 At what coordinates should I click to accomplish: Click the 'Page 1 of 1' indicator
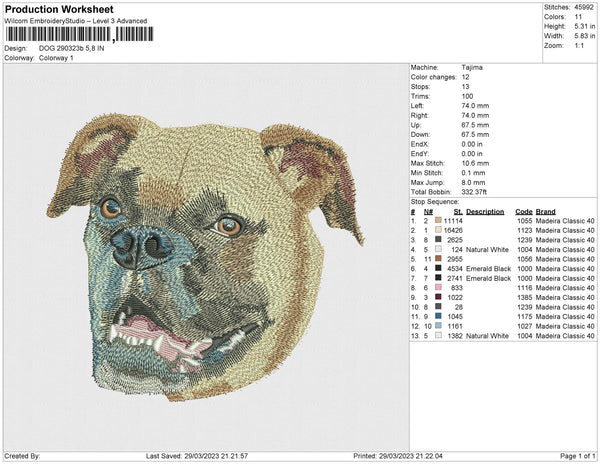coord(577,456)
